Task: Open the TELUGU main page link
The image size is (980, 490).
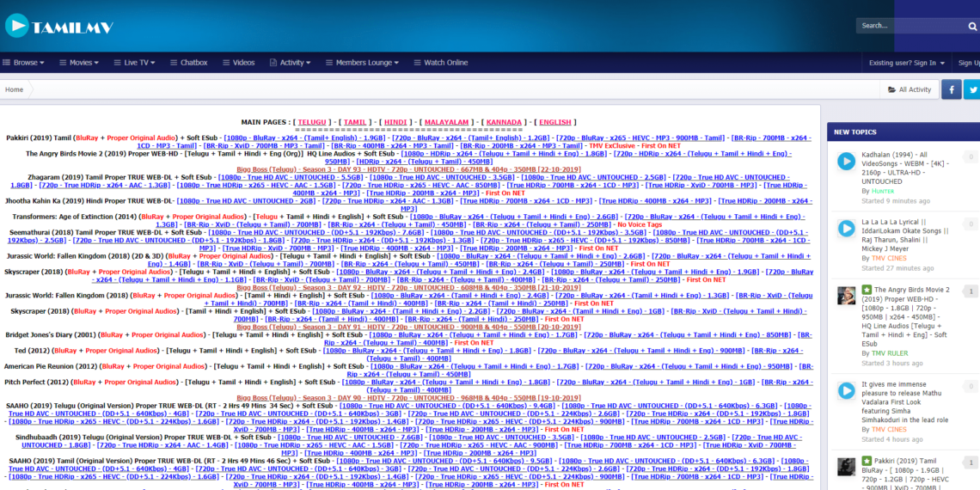Action: [x=312, y=122]
